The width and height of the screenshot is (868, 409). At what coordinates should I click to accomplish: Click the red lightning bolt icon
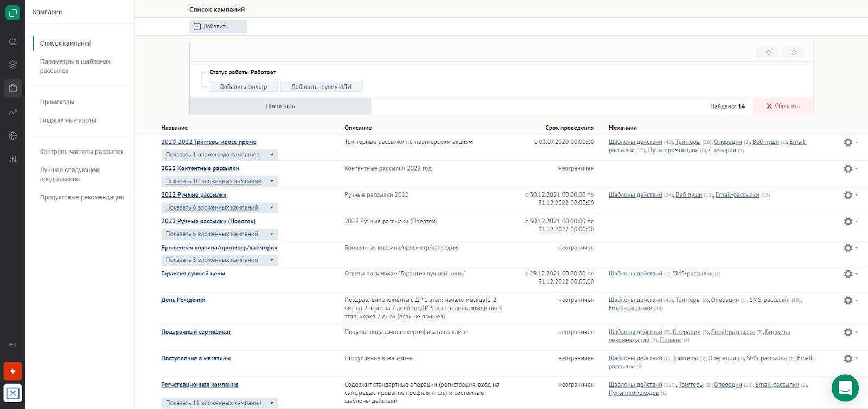pyautogui.click(x=12, y=371)
